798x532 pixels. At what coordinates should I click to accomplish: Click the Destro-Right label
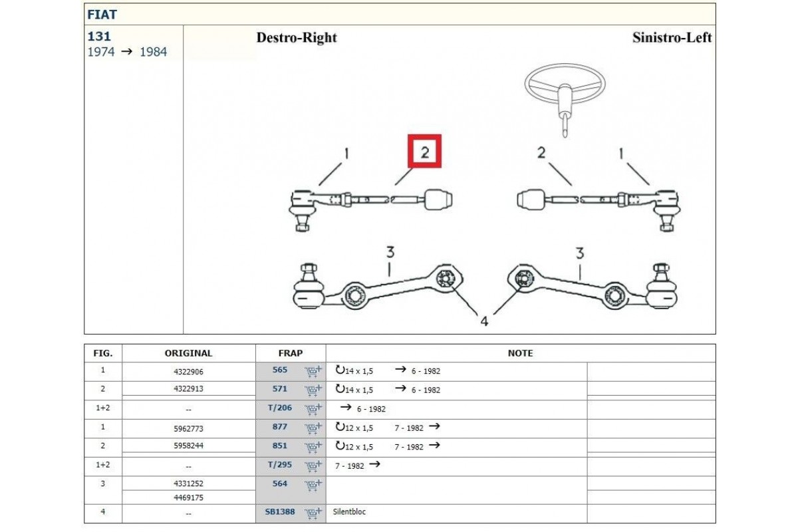coord(297,38)
